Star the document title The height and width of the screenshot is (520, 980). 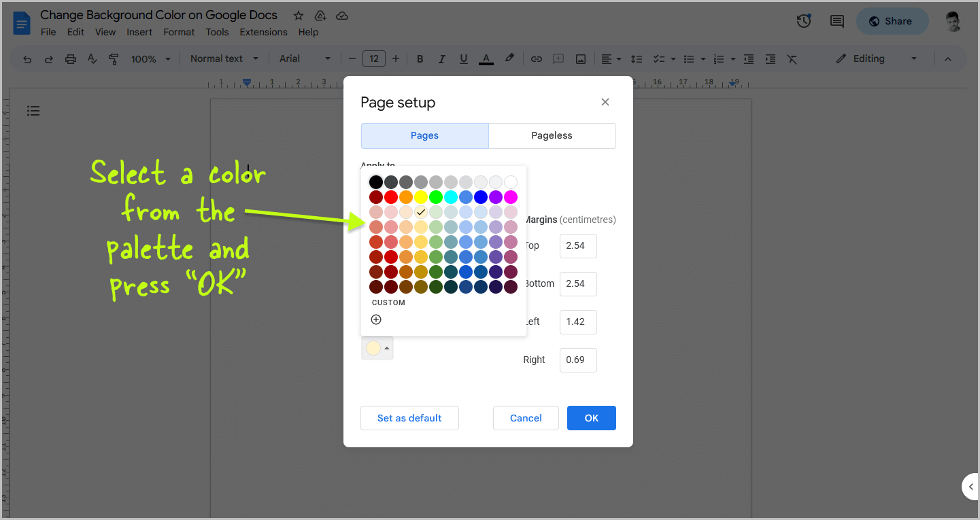(x=299, y=15)
